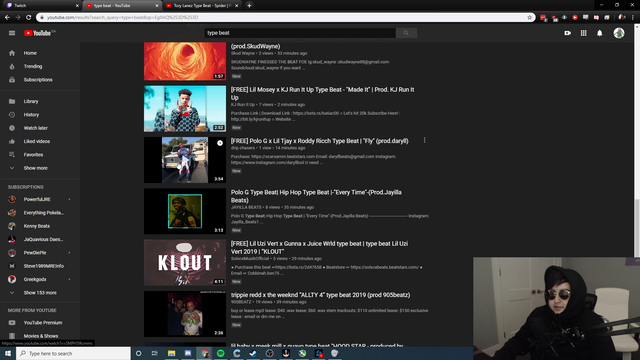Select the 'type beat - YouTube' tab
The width and height of the screenshot is (640, 360).
(x=122, y=6)
